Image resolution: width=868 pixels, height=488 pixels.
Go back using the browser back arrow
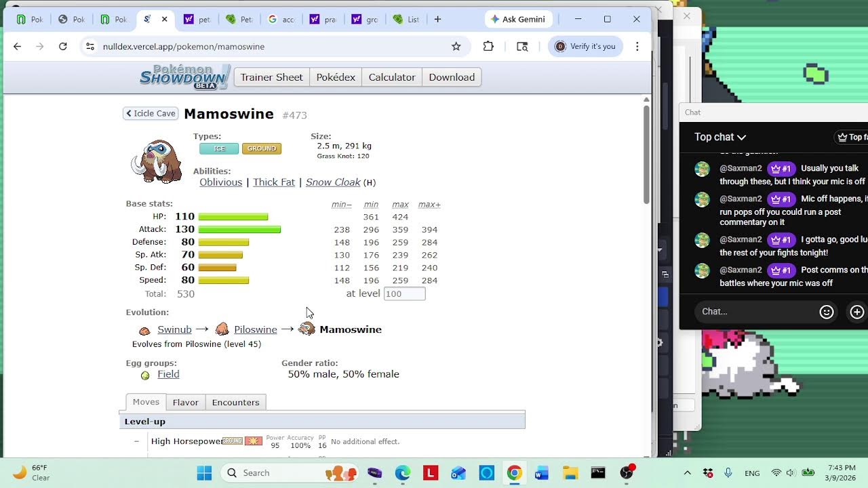click(x=18, y=46)
